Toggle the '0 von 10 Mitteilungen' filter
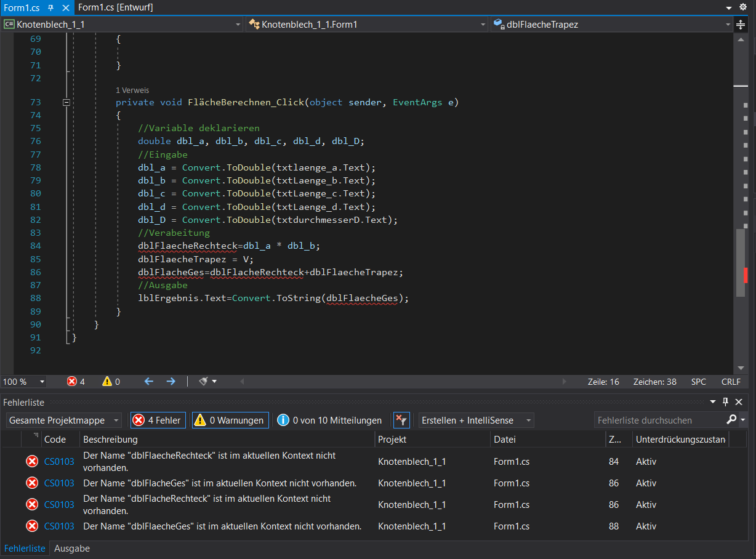Screen dimensions: 756x559 click(x=329, y=420)
